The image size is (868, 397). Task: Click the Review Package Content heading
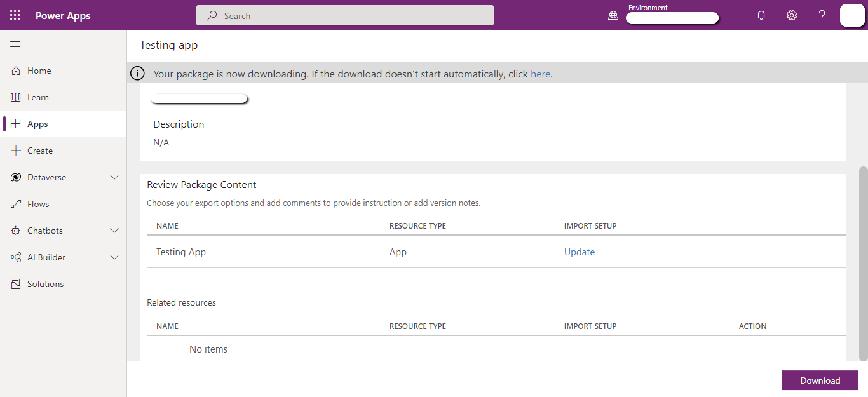[x=201, y=185]
